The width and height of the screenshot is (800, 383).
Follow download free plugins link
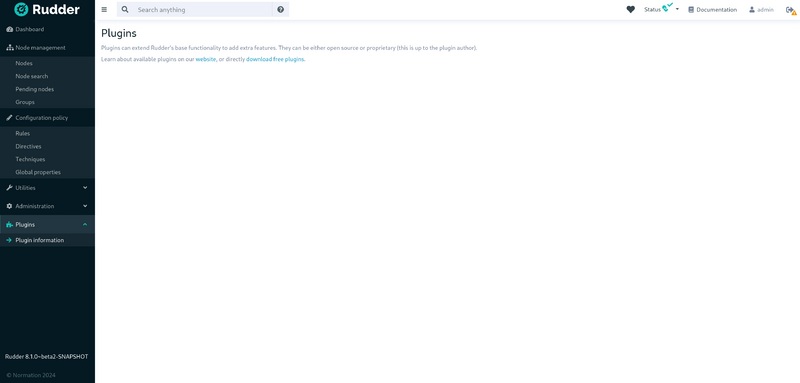[275, 59]
